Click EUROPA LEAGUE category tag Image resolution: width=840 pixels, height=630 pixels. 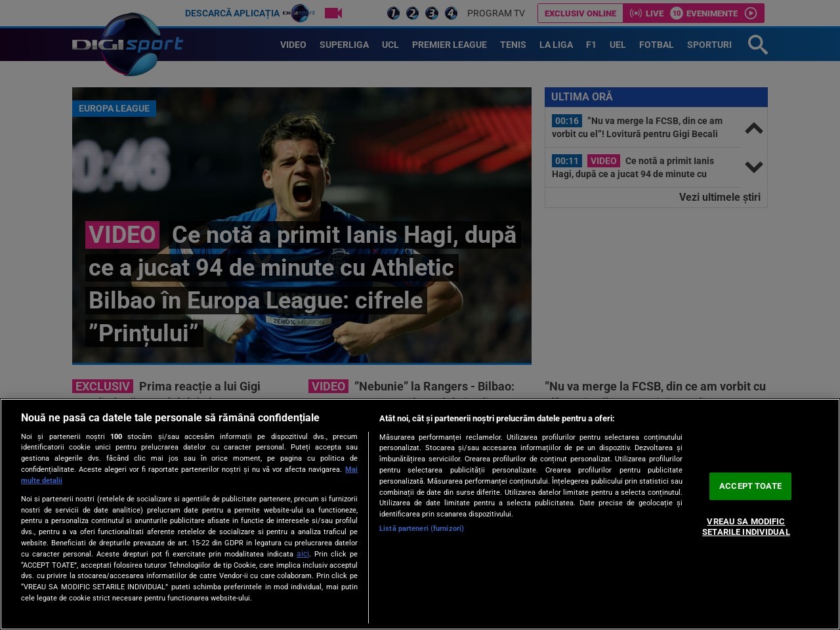pos(114,108)
